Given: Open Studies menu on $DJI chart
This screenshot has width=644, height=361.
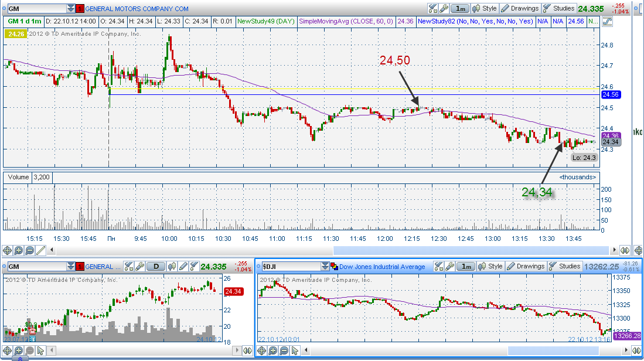Looking at the screenshot, I should [565, 267].
